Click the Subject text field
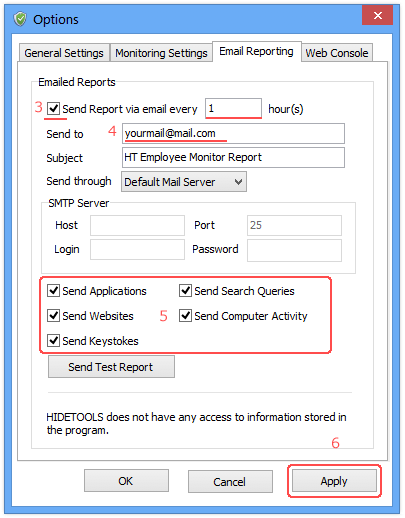 pyautogui.click(x=233, y=158)
